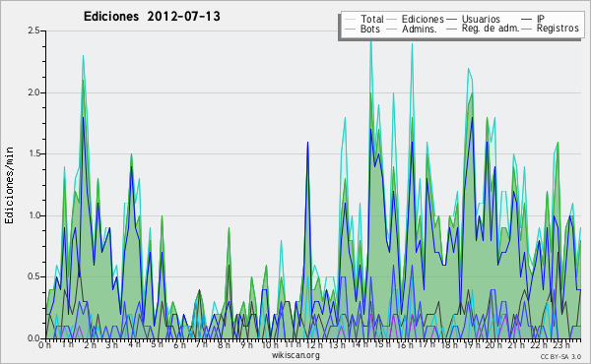
Task: Click the y-axis label 'Ediciones/min'
Action: pos(9,186)
